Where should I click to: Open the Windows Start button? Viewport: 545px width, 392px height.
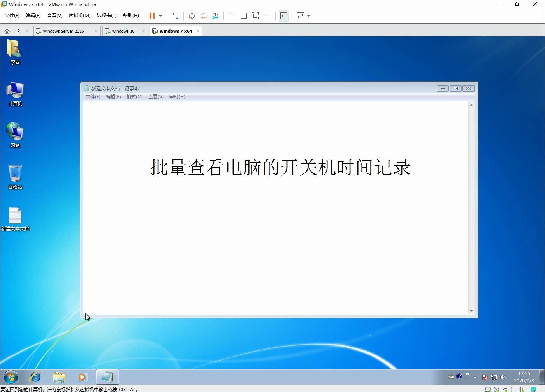click(11, 377)
